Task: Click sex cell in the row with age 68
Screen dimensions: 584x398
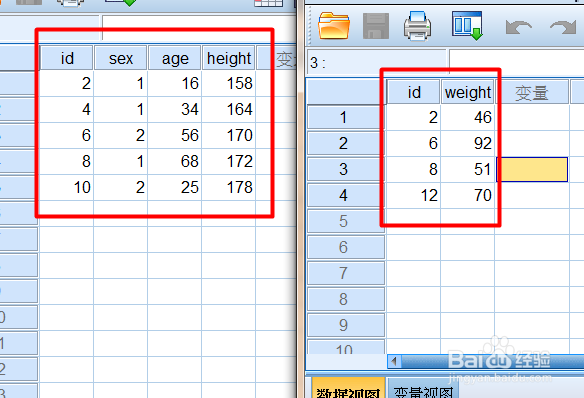Action: 121,161
